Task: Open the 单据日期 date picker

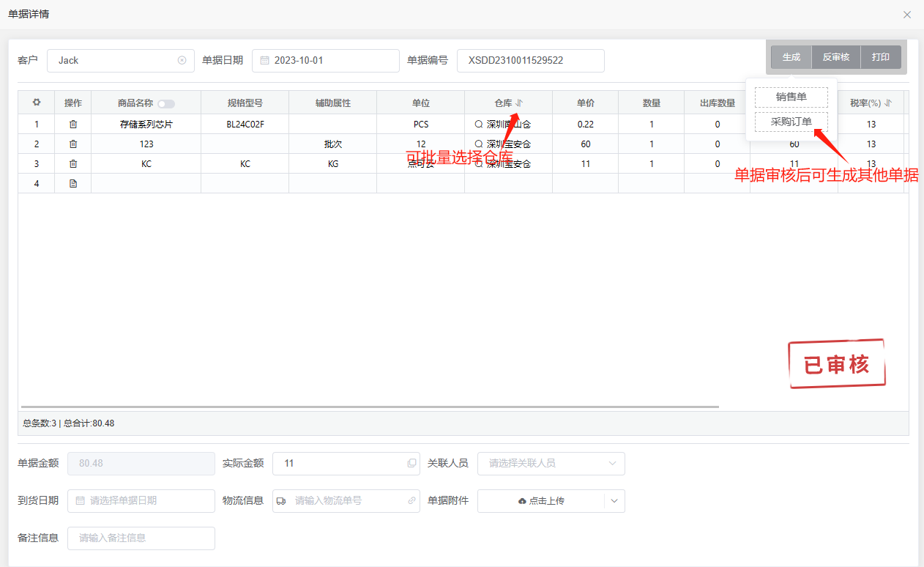Action: pos(325,61)
